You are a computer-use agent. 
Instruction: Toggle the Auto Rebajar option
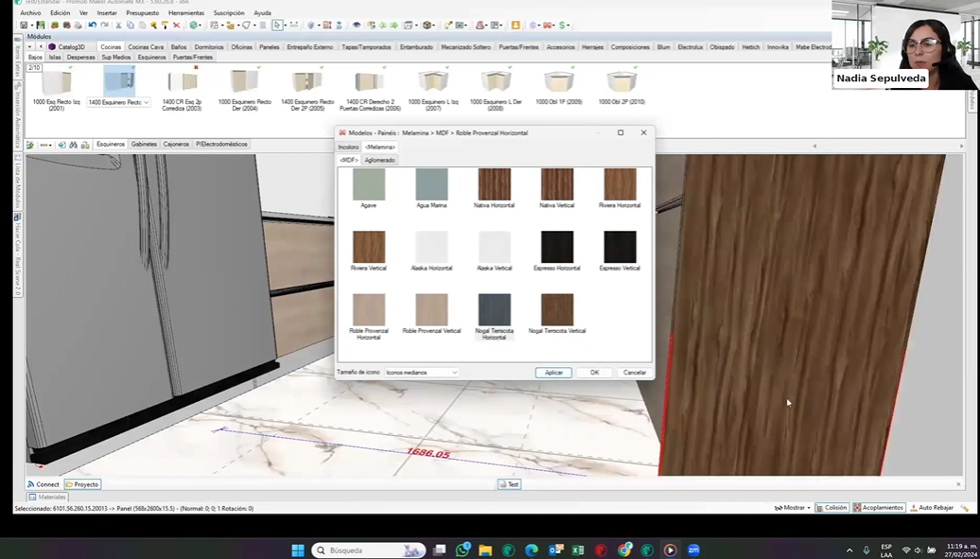click(x=932, y=508)
